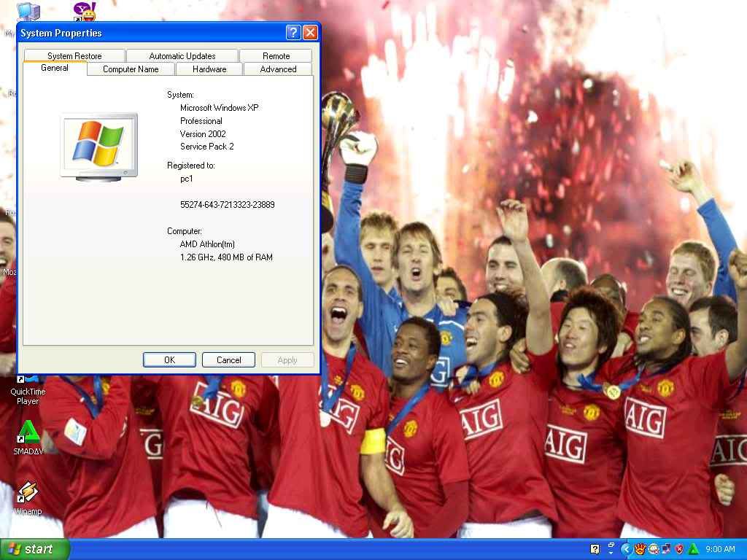
Task: Open the Computer Name tab
Action: [131, 69]
